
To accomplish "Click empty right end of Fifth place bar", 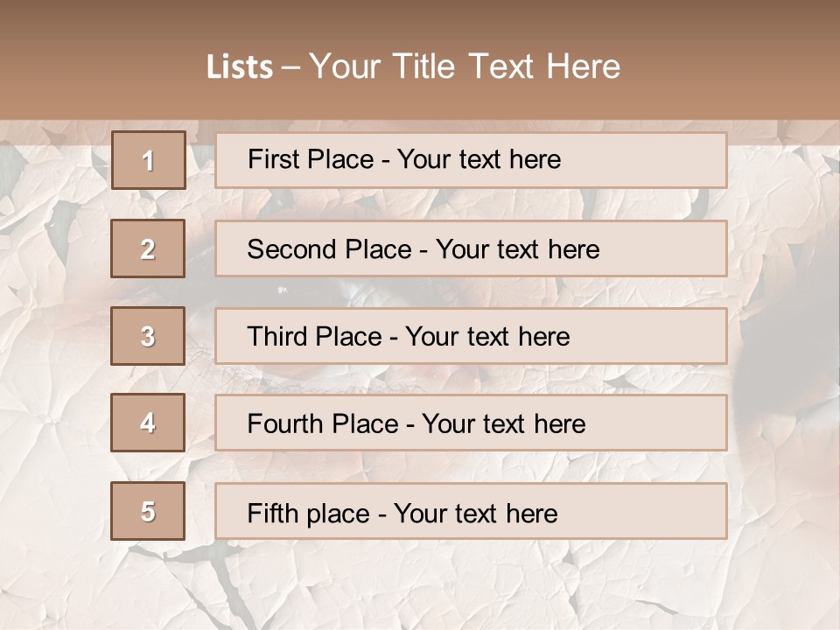I will [x=665, y=512].
